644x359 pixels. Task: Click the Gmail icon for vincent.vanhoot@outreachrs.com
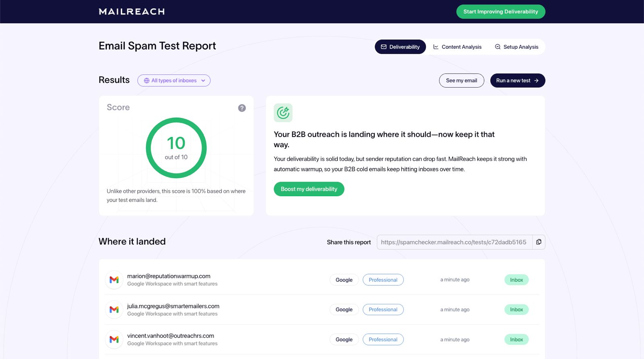point(114,339)
